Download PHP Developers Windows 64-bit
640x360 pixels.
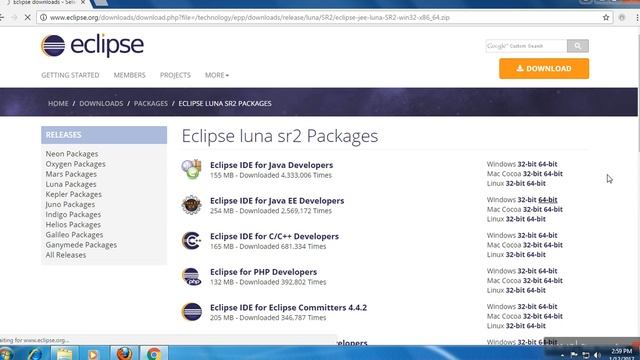[548, 271]
